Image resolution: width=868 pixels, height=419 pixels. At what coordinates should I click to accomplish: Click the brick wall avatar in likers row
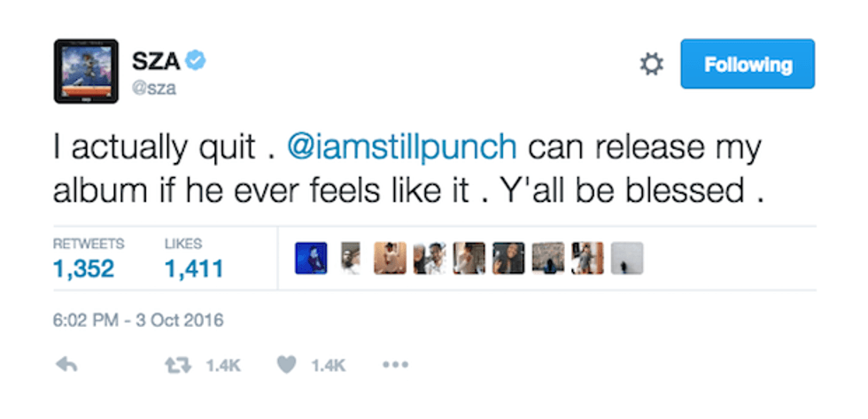[x=547, y=258]
